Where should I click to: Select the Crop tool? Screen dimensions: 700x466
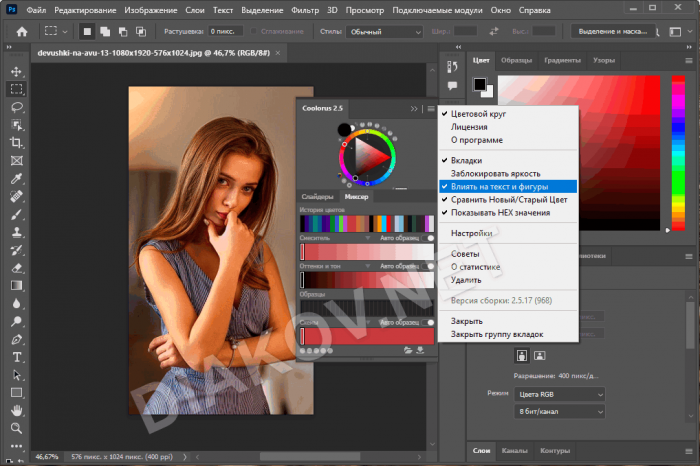tap(17, 143)
